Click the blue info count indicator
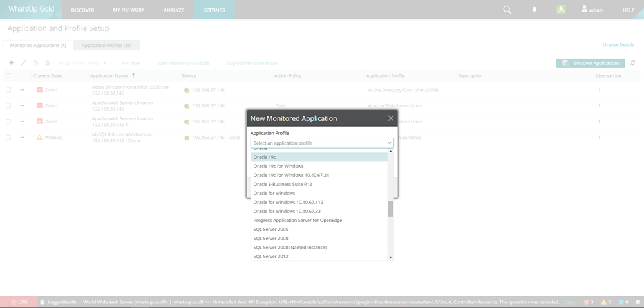 coord(623,302)
